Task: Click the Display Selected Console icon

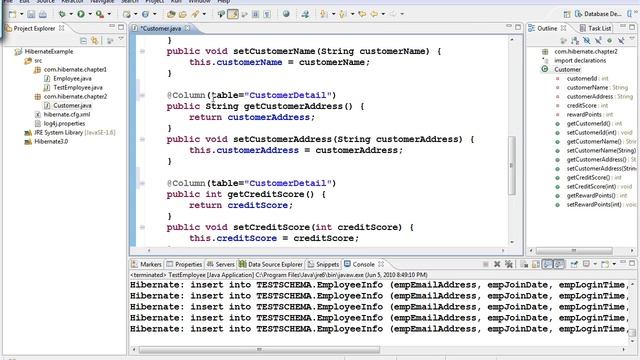Action: (586, 264)
